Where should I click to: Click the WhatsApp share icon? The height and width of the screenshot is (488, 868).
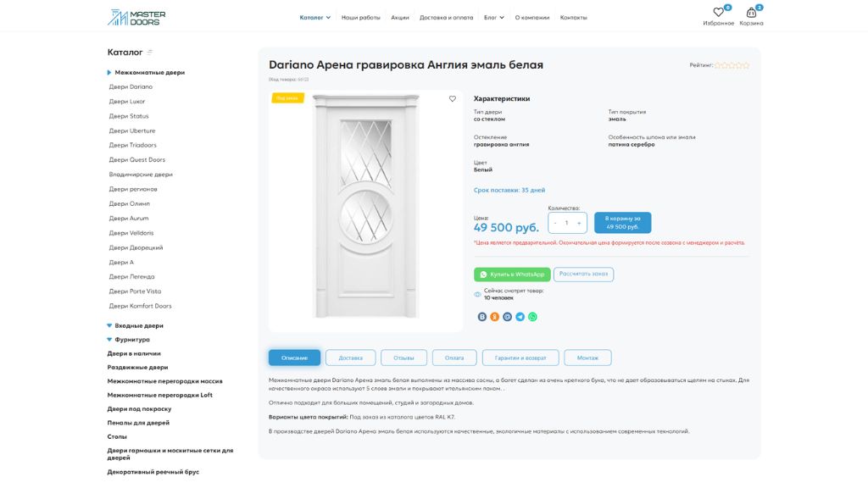point(532,316)
